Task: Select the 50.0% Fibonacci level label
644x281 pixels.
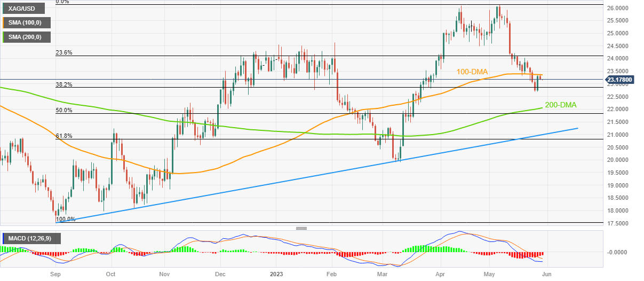Action: 63,110
